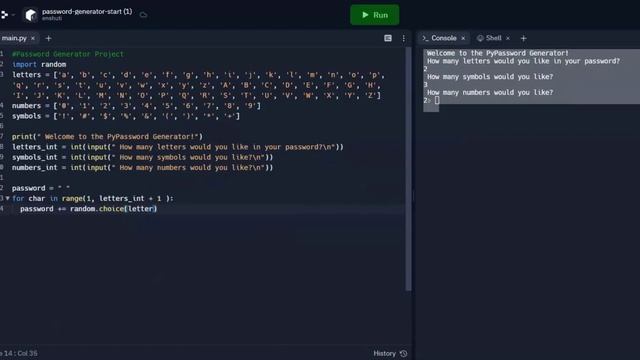Click the '#Password Generator Project' comment line
Screen dimensions: 640x360
pos(68,54)
